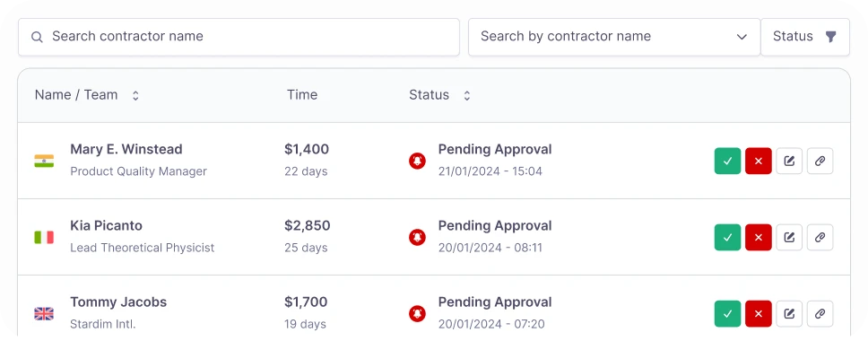Click link icon in Kia Picanto row

tap(820, 238)
